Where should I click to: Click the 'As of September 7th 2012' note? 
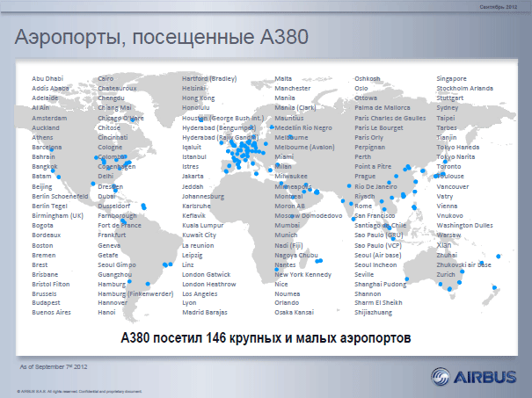(53, 364)
